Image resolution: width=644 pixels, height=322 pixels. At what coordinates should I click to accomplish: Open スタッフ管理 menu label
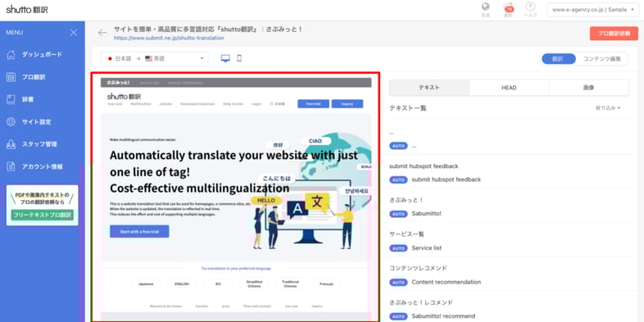pos(39,144)
